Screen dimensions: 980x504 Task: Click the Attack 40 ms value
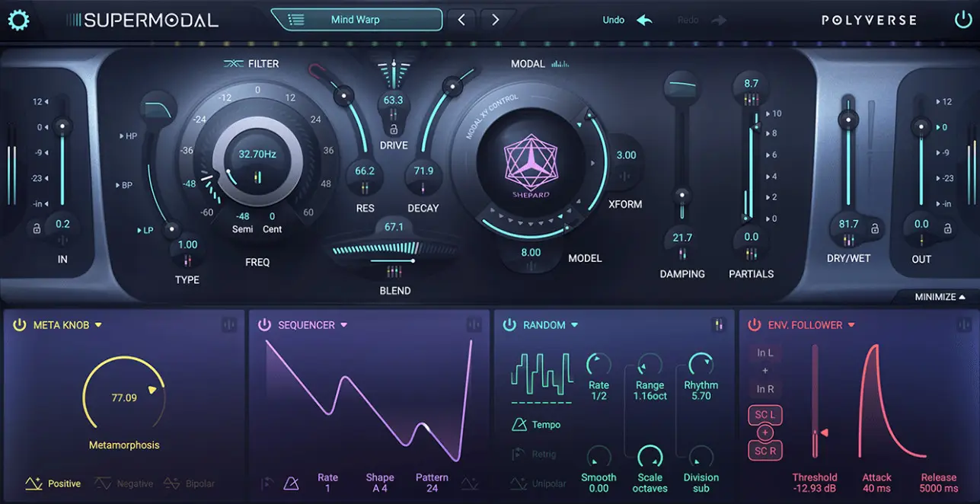tap(877, 489)
